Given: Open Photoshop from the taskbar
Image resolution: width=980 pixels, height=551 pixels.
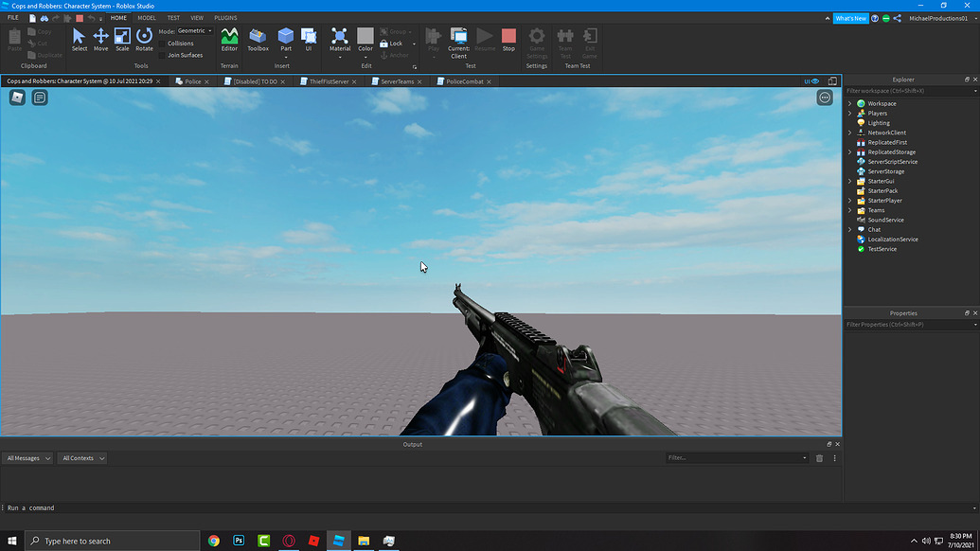Looking at the screenshot, I should tap(239, 541).
